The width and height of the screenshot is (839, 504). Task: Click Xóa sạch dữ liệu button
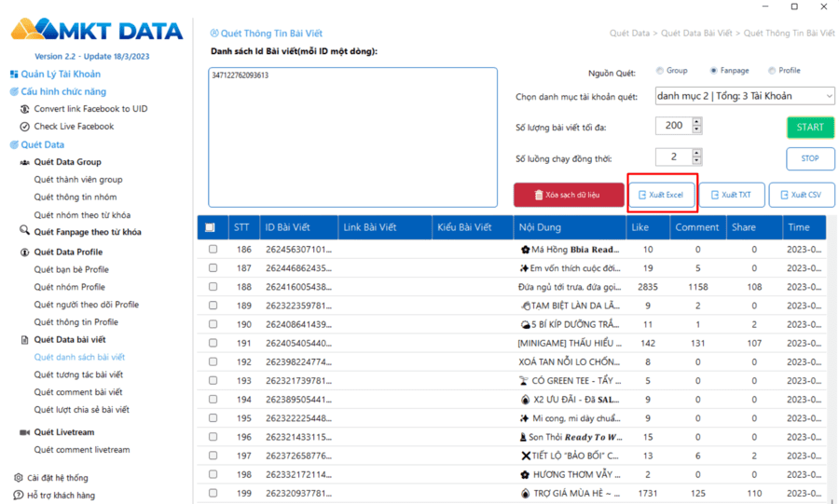pos(569,195)
